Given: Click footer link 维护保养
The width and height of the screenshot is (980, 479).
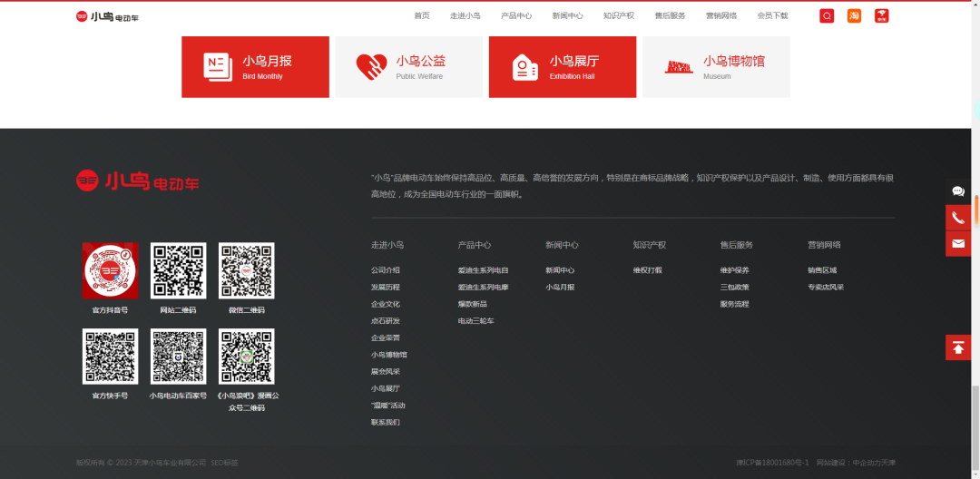Looking at the screenshot, I should [x=734, y=270].
